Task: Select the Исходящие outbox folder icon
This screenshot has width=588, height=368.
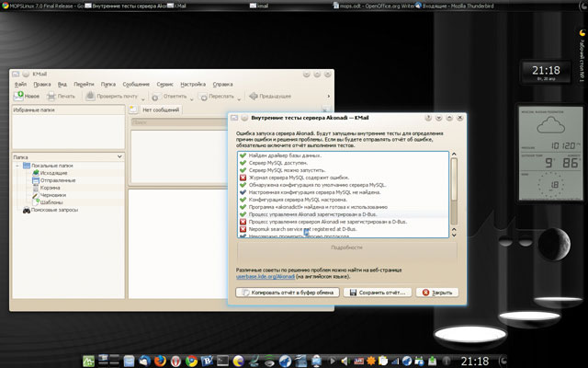Action: (x=36, y=173)
